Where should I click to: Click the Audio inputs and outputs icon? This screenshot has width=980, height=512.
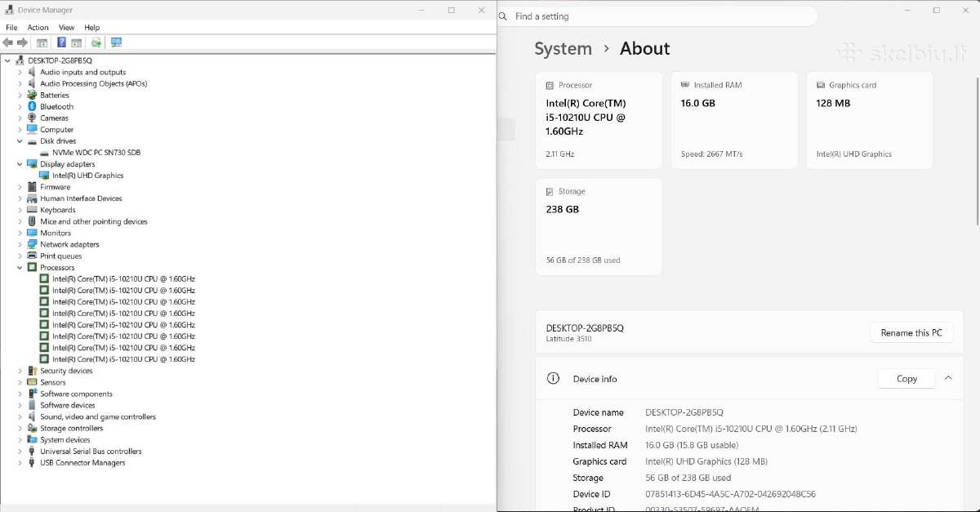click(x=32, y=72)
